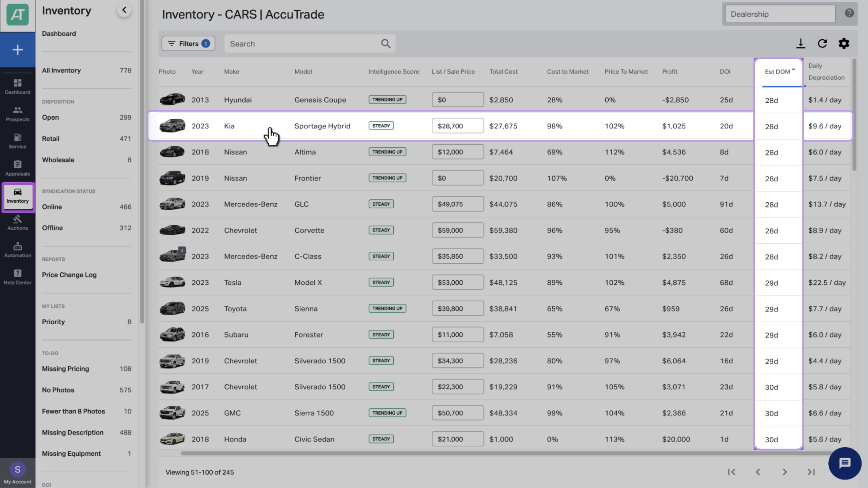Click Mercedes-Benz C-Class photo thumbnail
This screenshot has width=868, height=488.
coord(172,255)
